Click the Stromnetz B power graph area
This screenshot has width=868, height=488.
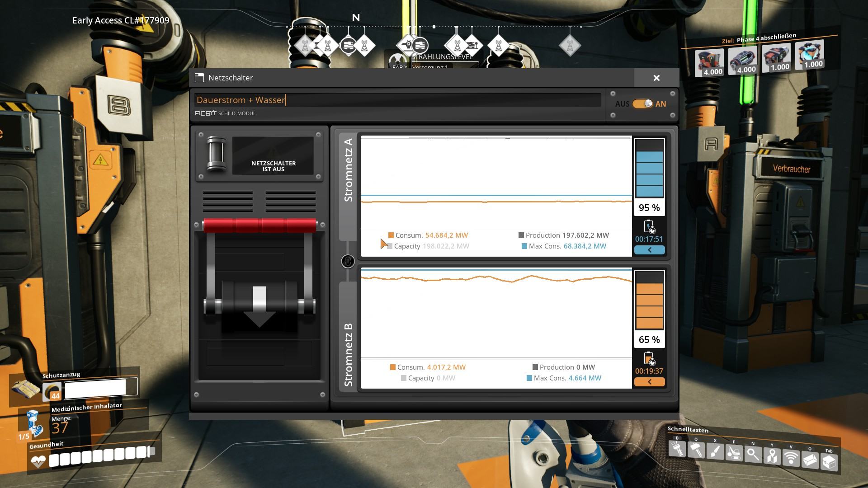point(496,314)
